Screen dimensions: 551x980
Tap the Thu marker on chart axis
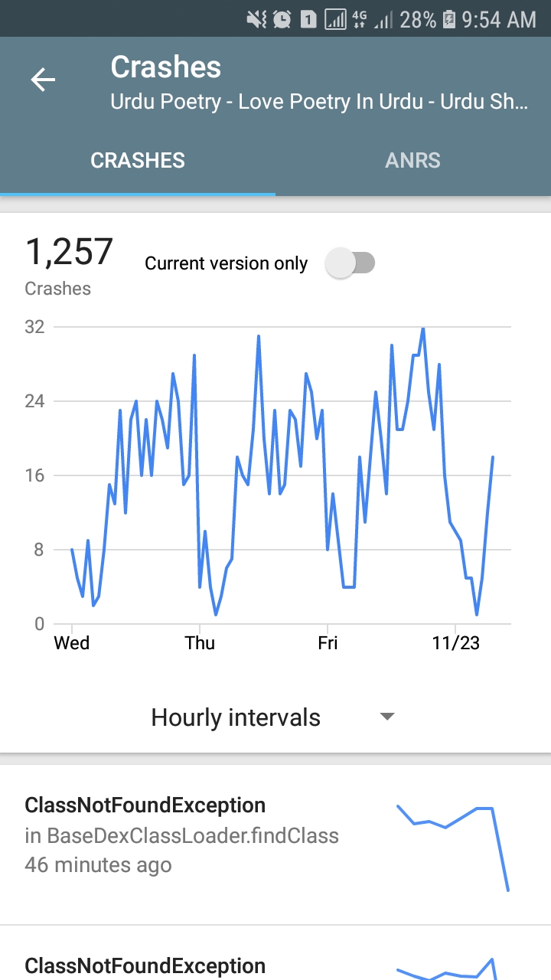200,643
